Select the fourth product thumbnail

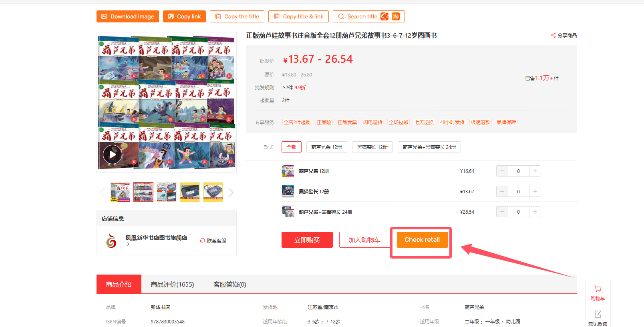[x=190, y=192]
